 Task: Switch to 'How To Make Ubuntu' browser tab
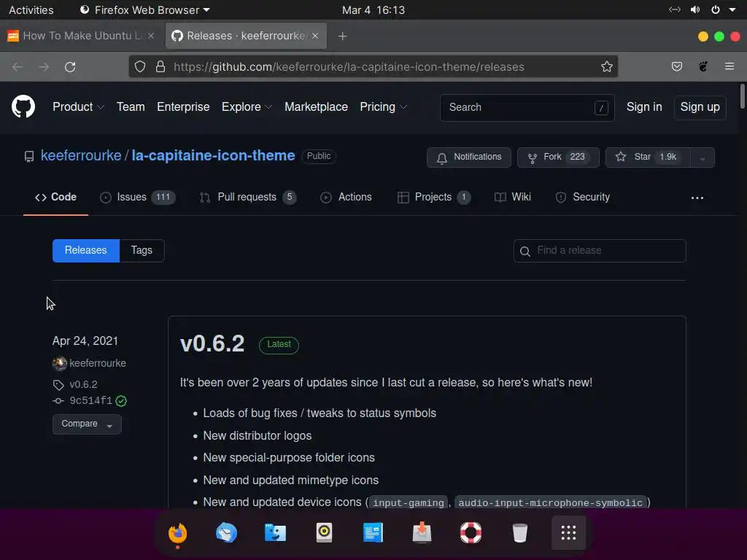coord(81,36)
